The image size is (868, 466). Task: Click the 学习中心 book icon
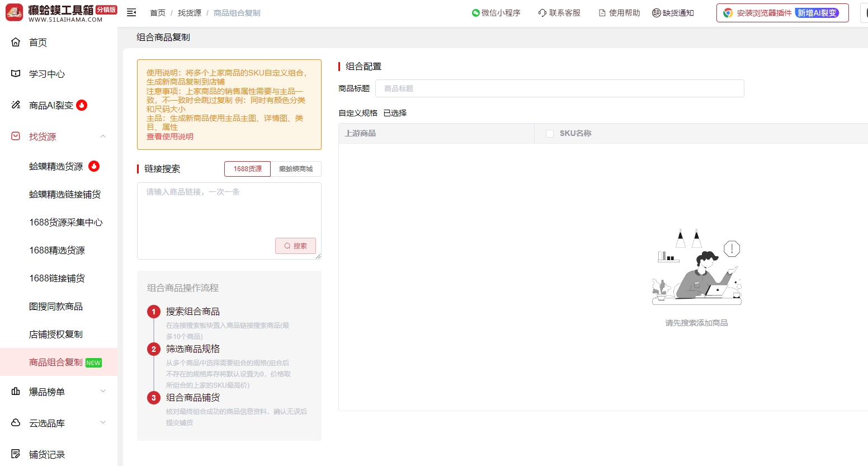16,73
